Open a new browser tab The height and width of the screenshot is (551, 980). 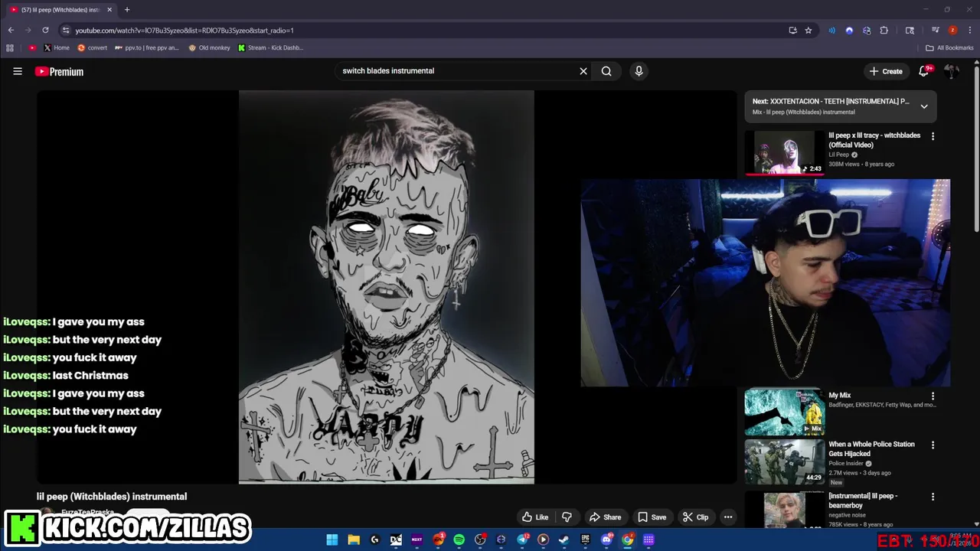(127, 10)
